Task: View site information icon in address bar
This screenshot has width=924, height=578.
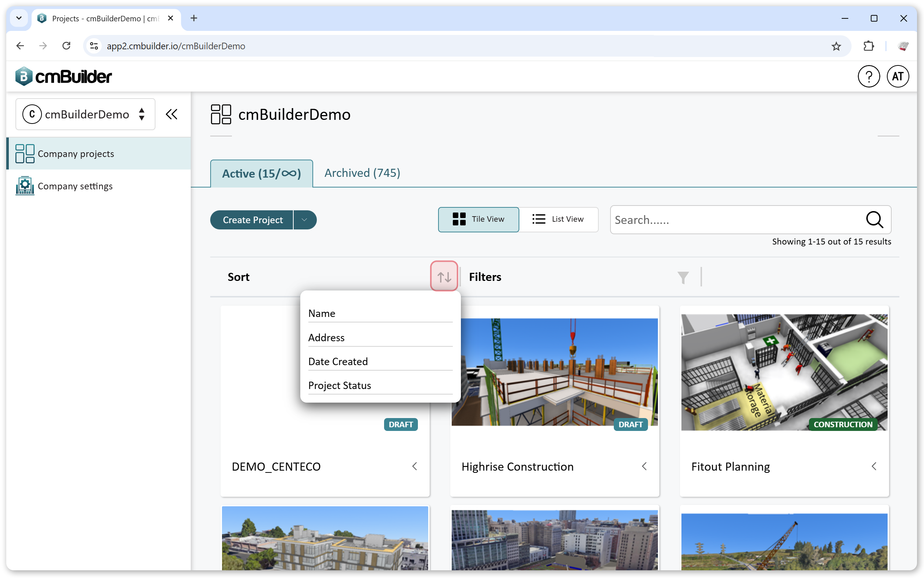Action: point(94,46)
